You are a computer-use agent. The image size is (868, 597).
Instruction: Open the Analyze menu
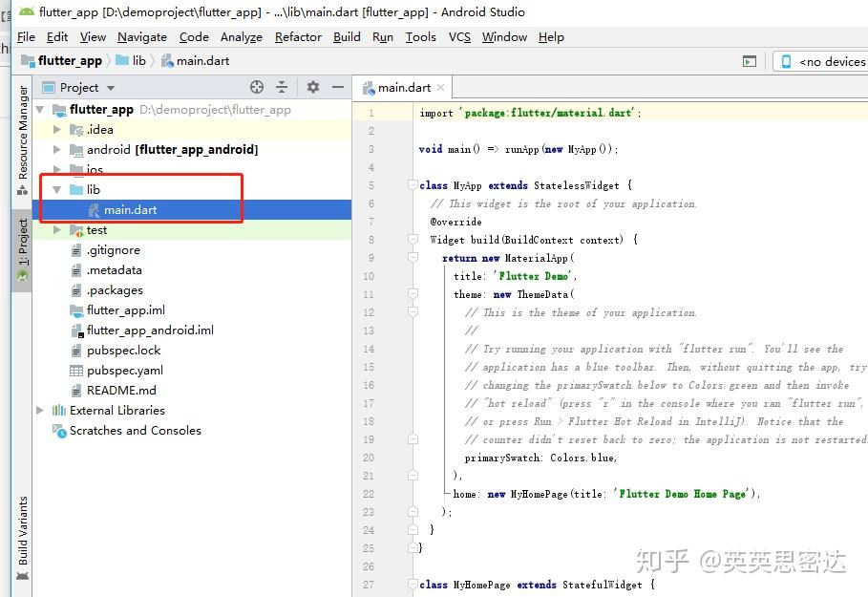point(242,37)
